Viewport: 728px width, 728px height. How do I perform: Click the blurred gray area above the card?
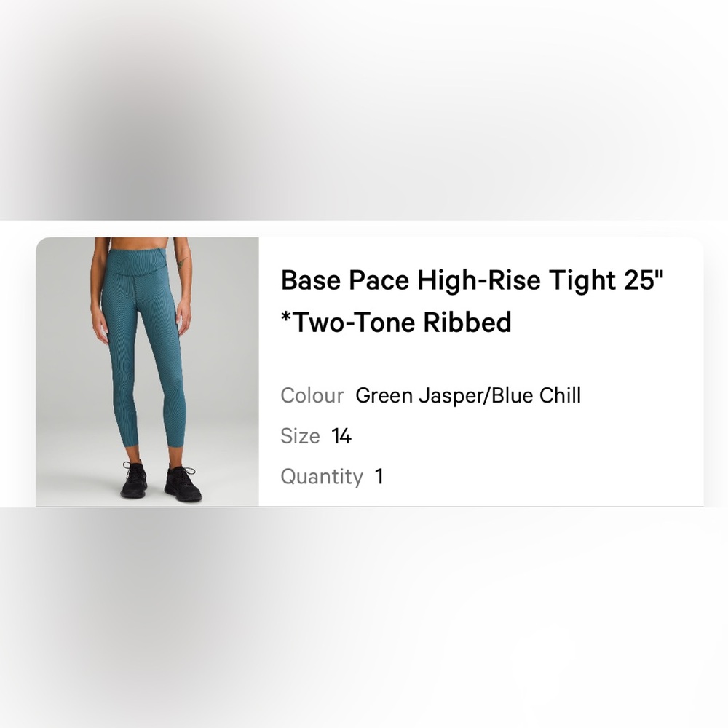pos(364,110)
